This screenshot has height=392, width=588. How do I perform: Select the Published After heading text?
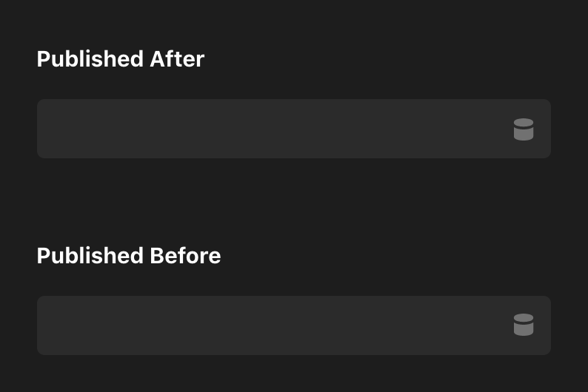(121, 59)
